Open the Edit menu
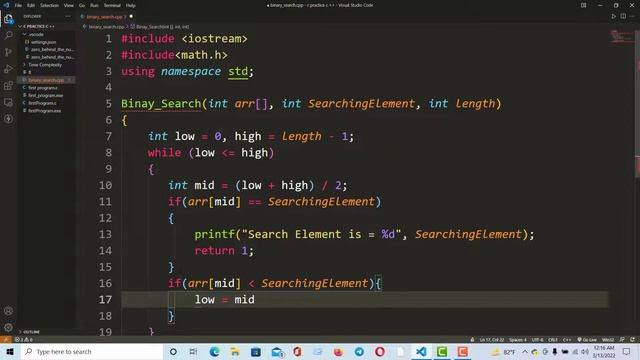 click(x=31, y=5)
